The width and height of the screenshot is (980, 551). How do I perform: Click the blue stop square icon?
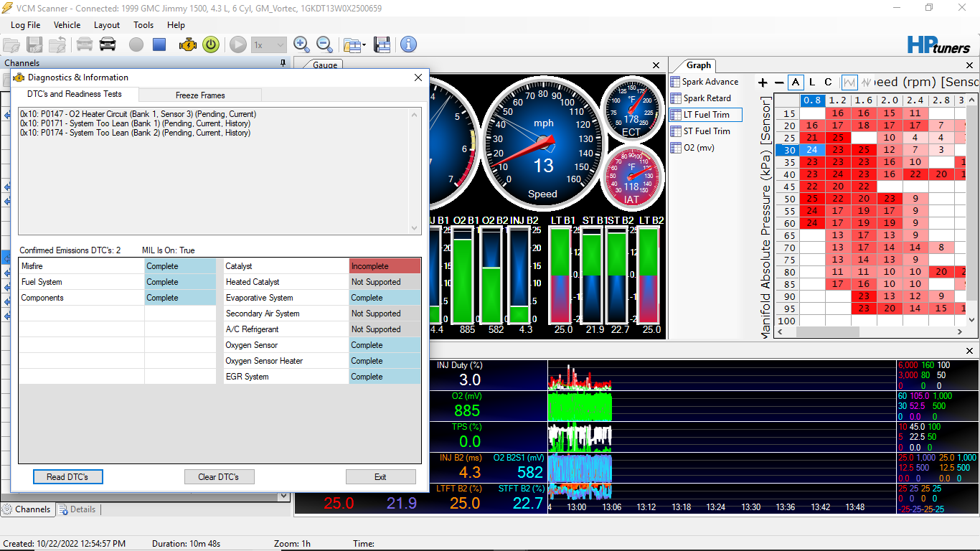[x=159, y=44]
